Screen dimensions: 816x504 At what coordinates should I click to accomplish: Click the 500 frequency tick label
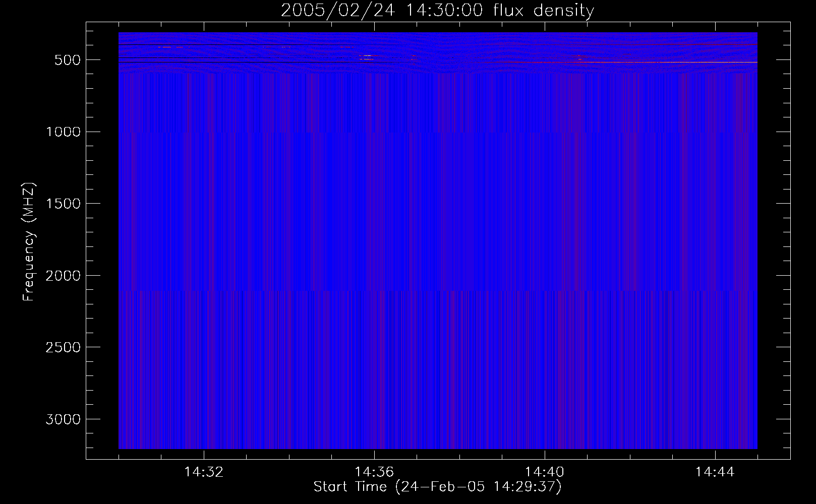(x=67, y=60)
